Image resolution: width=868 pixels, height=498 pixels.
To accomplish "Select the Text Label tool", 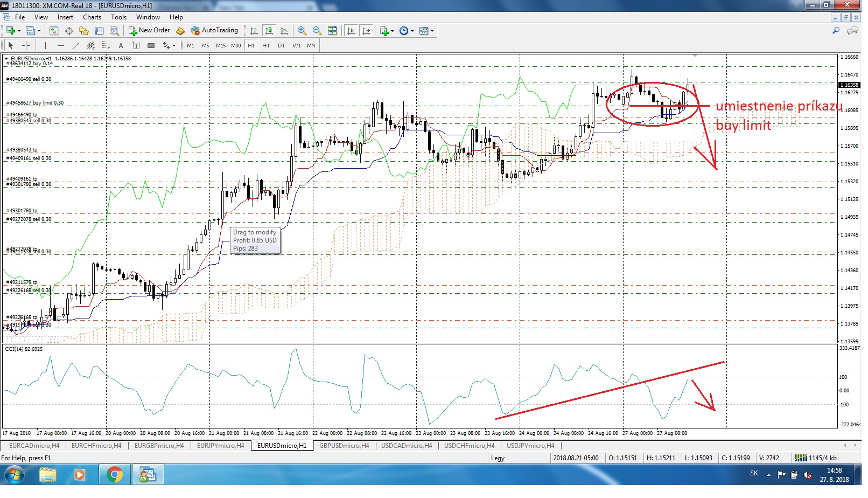I will (136, 45).
